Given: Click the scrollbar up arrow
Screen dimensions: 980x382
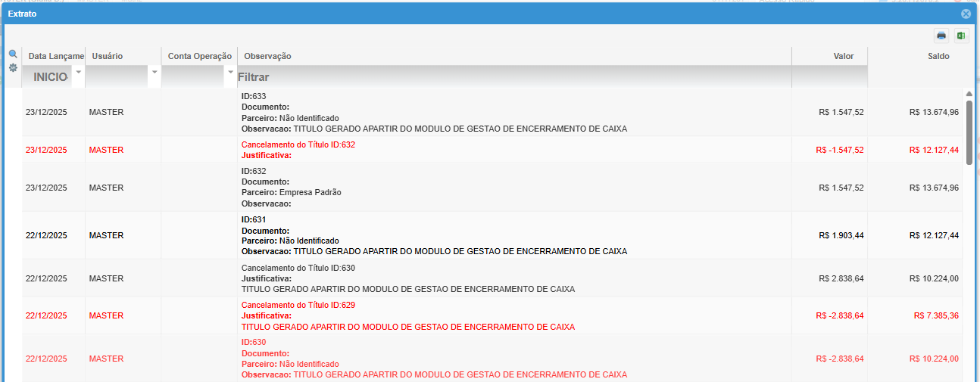Looking at the screenshot, I should [969, 93].
